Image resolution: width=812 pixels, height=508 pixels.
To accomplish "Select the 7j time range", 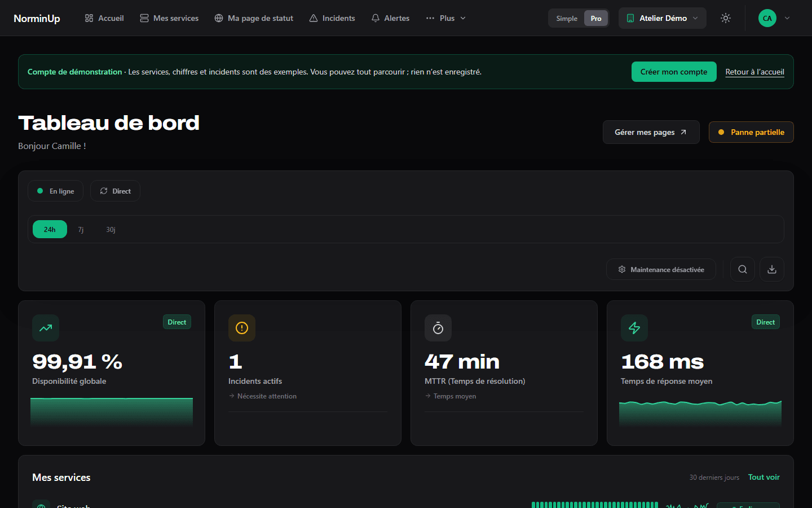I will click(x=81, y=229).
